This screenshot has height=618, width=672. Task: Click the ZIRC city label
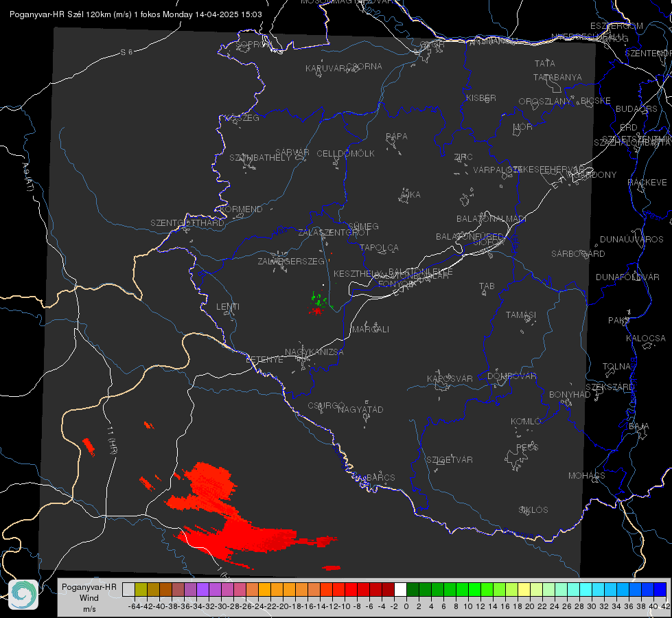pyautogui.click(x=463, y=157)
